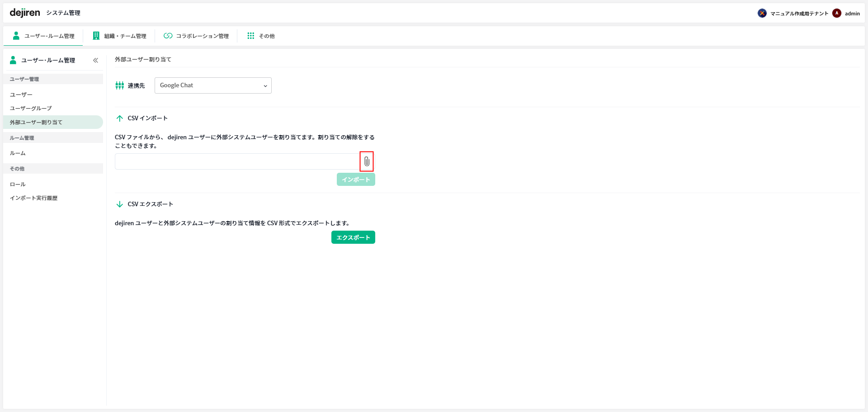Switch to コラボレーション管理 tab
The width and height of the screenshot is (868, 412).
point(196,36)
